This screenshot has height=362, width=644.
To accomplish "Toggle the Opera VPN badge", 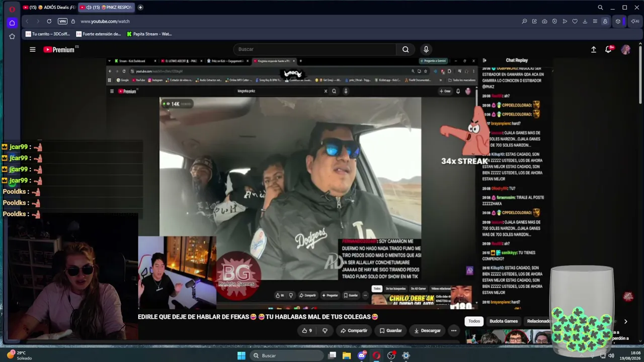I will pyautogui.click(x=62, y=21).
